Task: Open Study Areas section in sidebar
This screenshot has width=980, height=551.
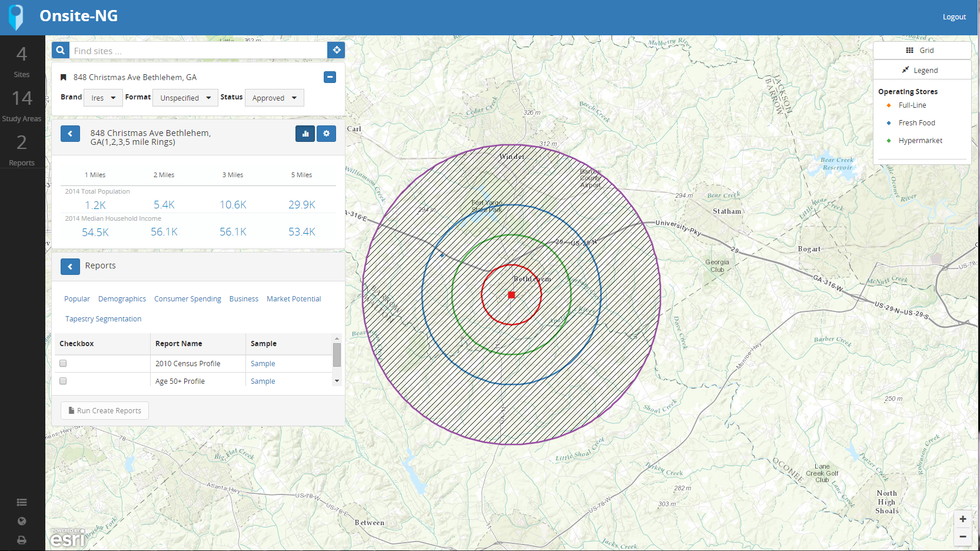Action: pyautogui.click(x=22, y=105)
